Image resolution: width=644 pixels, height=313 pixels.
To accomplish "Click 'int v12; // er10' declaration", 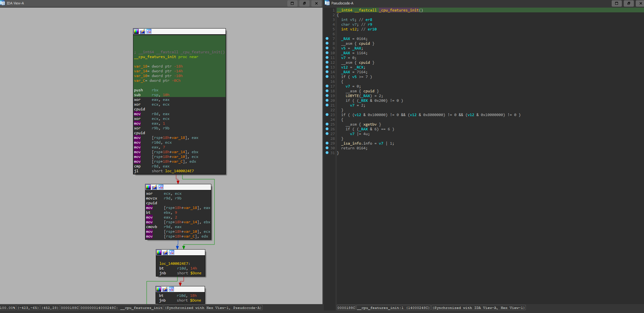I will click(359, 29).
